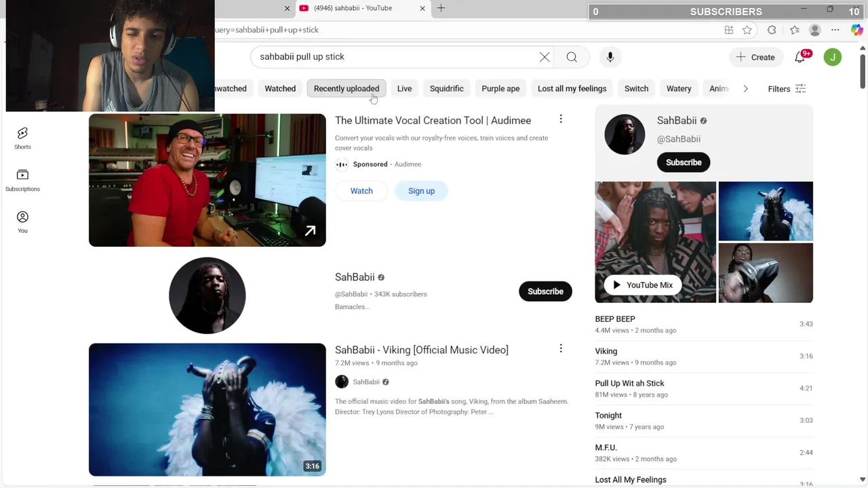868x488 pixels.
Task: Select the Squidrific filter chip
Action: coord(447,89)
